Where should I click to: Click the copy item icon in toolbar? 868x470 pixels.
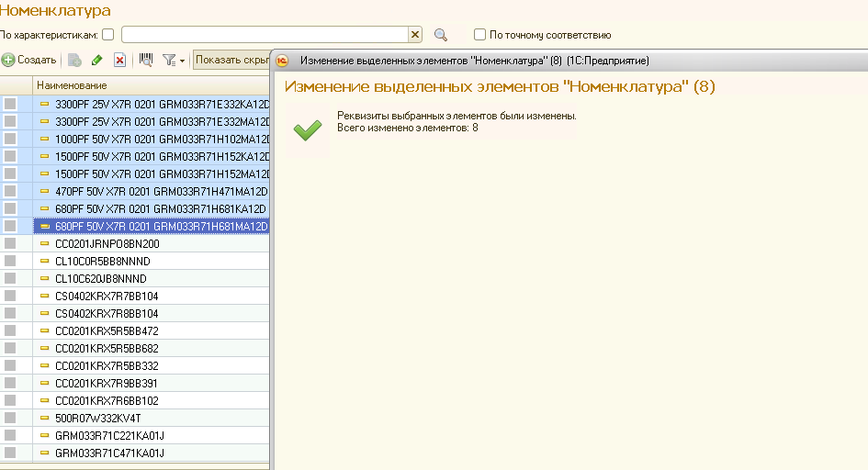coord(74,60)
